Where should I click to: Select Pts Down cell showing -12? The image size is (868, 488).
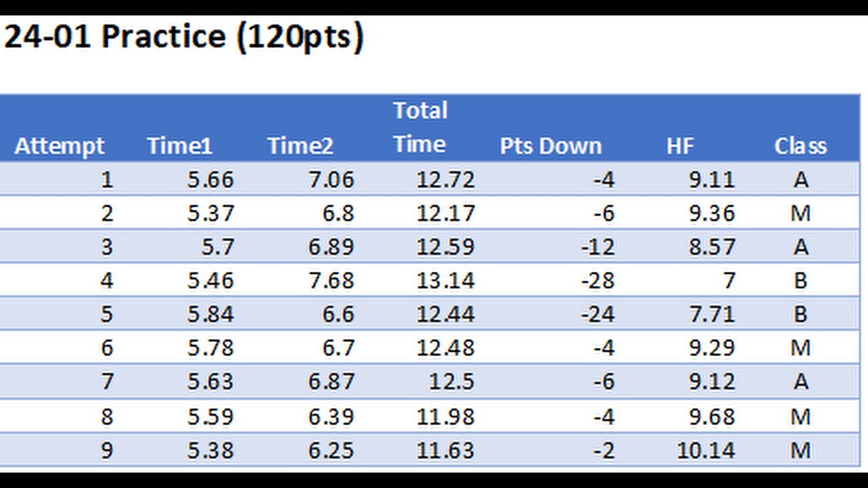(597, 247)
